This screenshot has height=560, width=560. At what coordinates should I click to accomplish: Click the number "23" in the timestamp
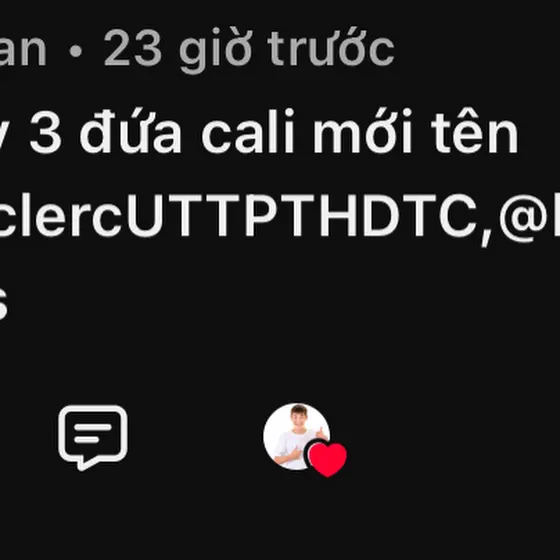(132, 49)
